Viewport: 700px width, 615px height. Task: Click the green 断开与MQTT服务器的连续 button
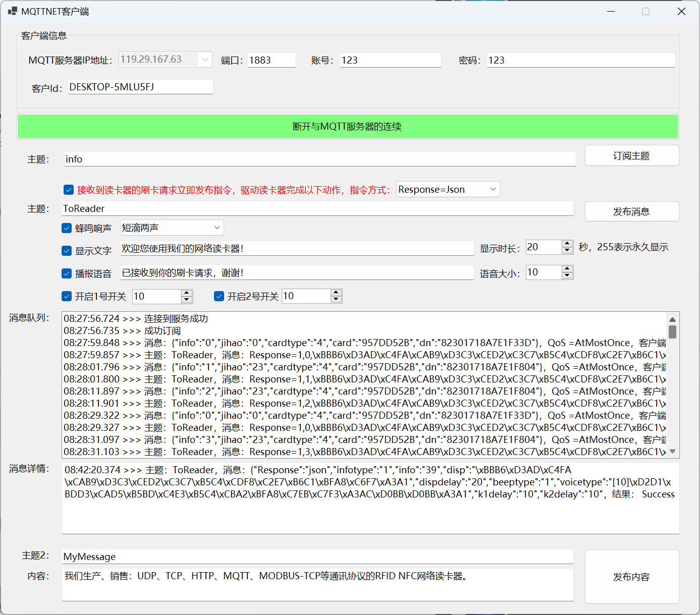[347, 126]
